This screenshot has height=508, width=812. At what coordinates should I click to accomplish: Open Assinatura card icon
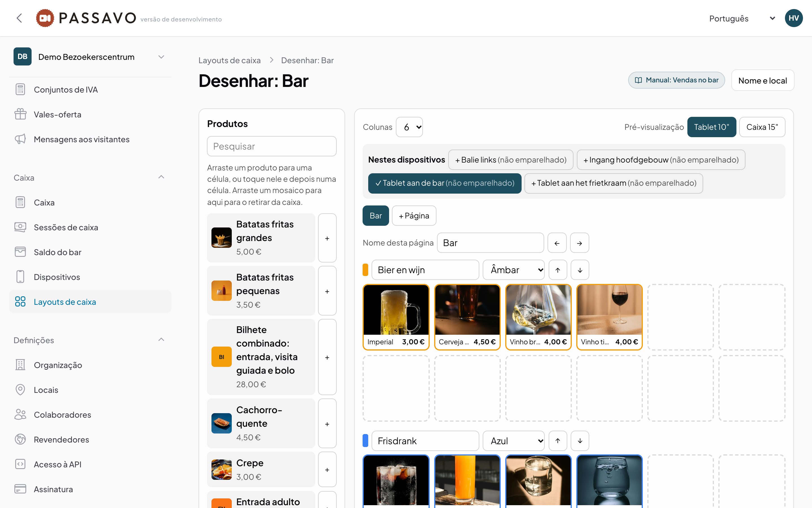tap(20, 489)
